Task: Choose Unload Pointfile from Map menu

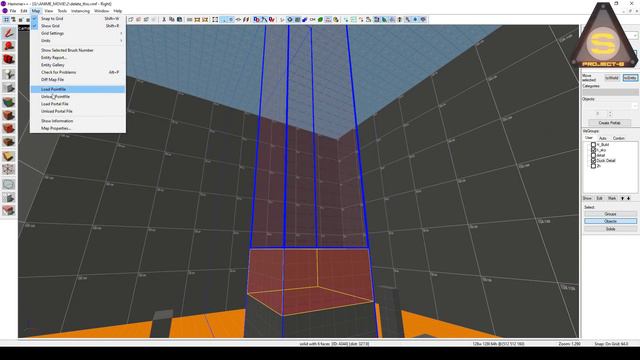Action: [x=78, y=96]
